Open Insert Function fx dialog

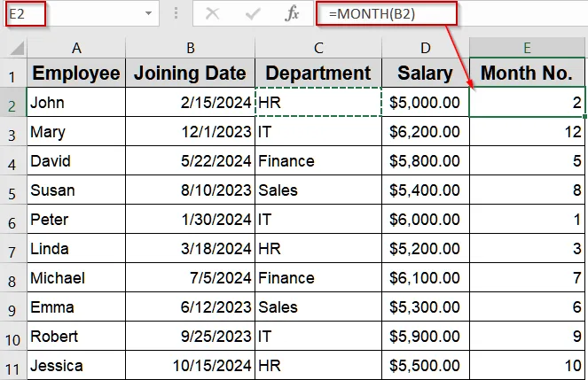tap(292, 13)
